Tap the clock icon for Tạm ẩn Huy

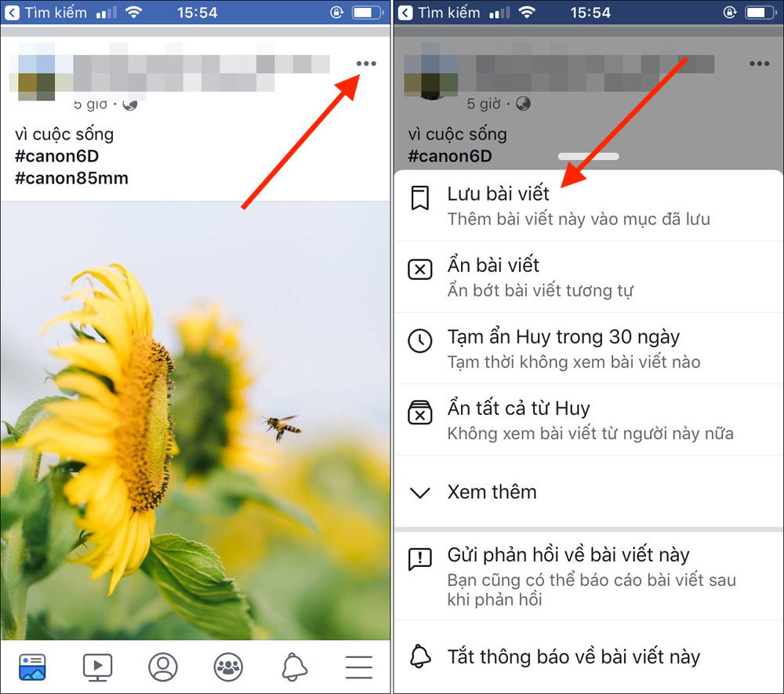[x=420, y=341]
